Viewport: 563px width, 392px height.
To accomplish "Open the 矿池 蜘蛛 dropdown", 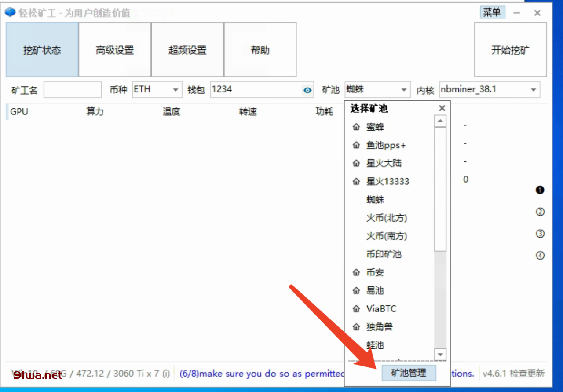I will [x=377, y=90].
